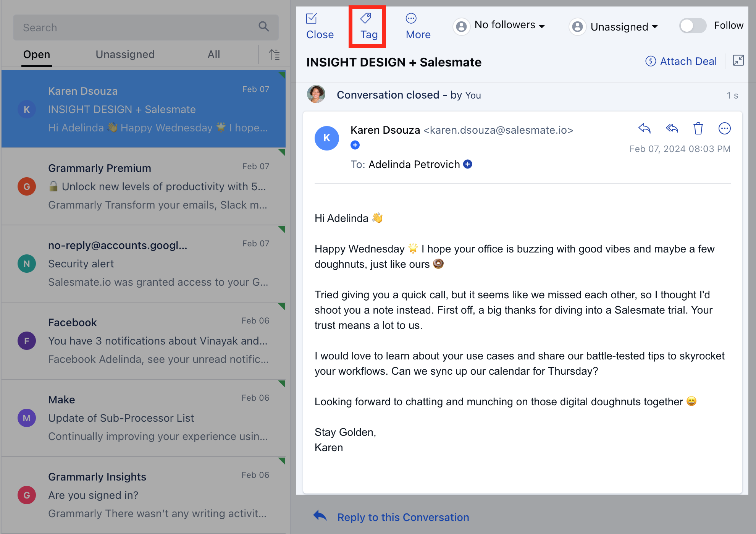Image resolution: width=756 pixels, height=534 pixels.
Task: Click Reply to this Conversation
Action: click(x=403, y=517)
